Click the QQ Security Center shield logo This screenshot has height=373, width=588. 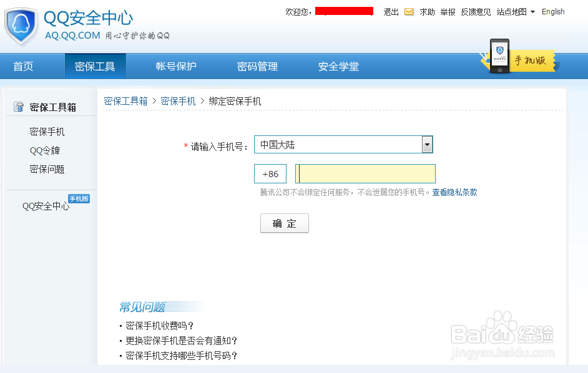[x=21, y=26]
